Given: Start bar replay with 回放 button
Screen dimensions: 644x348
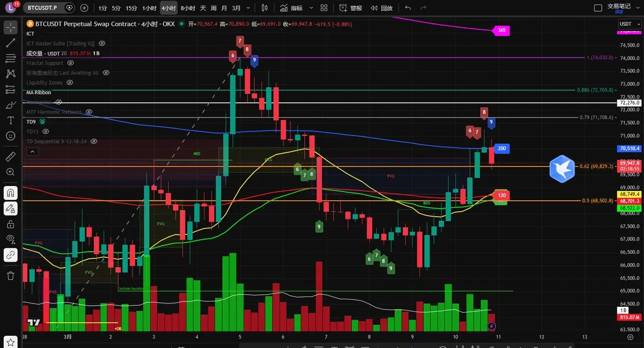Looking at the screenshot, I should click(382, 8).
